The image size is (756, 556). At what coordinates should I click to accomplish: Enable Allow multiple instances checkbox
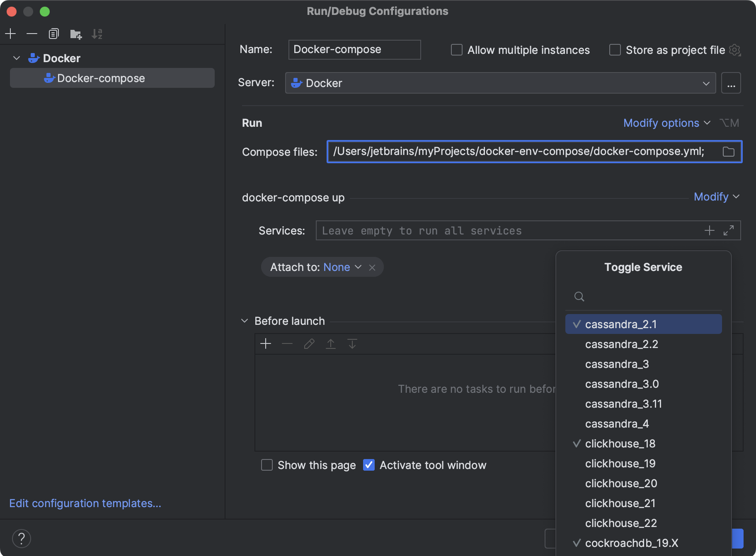coord(457,50)
